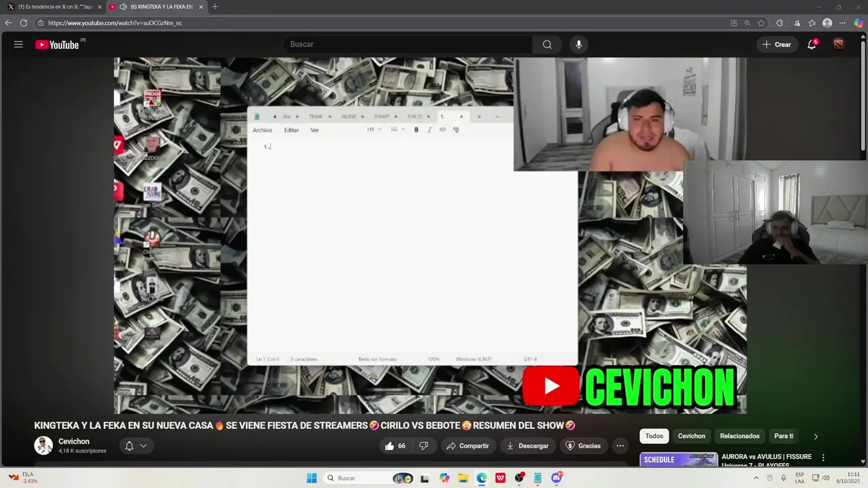The width and height of the screenshot is (868, 488).
Task: Mute the tab via speaker icon
Action: tap(123, 7)
